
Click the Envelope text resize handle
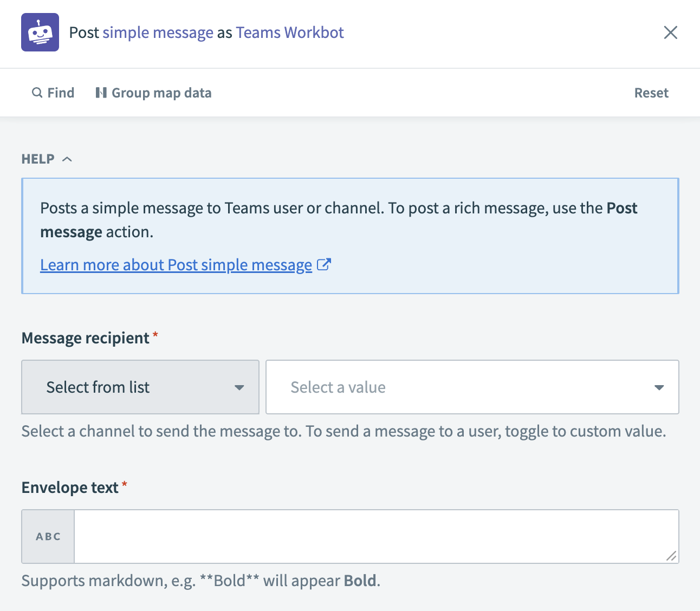671,556
